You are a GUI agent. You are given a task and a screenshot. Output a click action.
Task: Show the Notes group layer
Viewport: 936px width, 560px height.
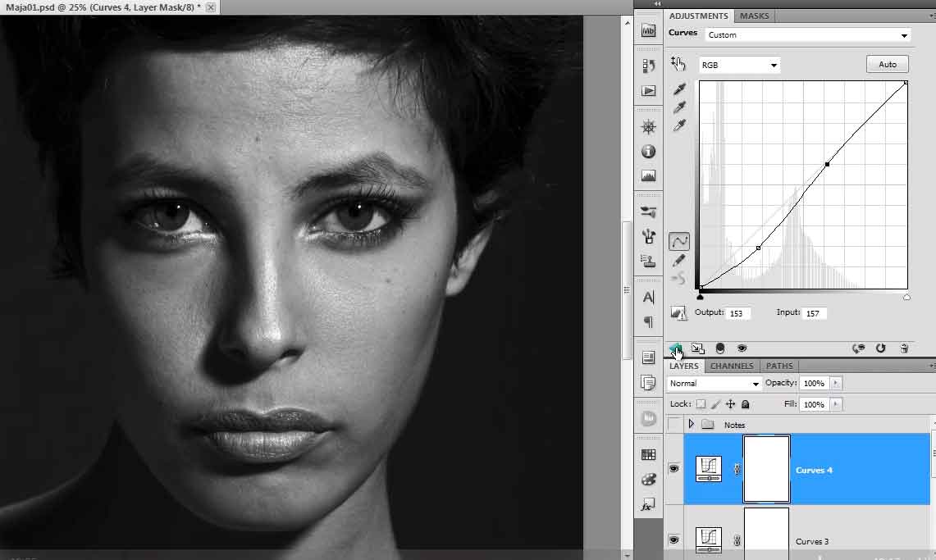pyautogui.click(x=673, y=425)
